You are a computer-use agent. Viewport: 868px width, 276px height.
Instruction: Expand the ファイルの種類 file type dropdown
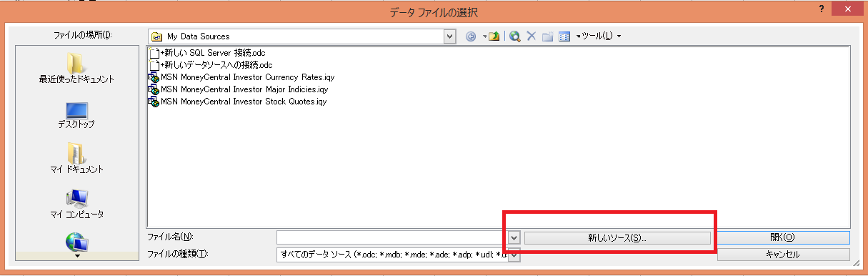(514, 255)
